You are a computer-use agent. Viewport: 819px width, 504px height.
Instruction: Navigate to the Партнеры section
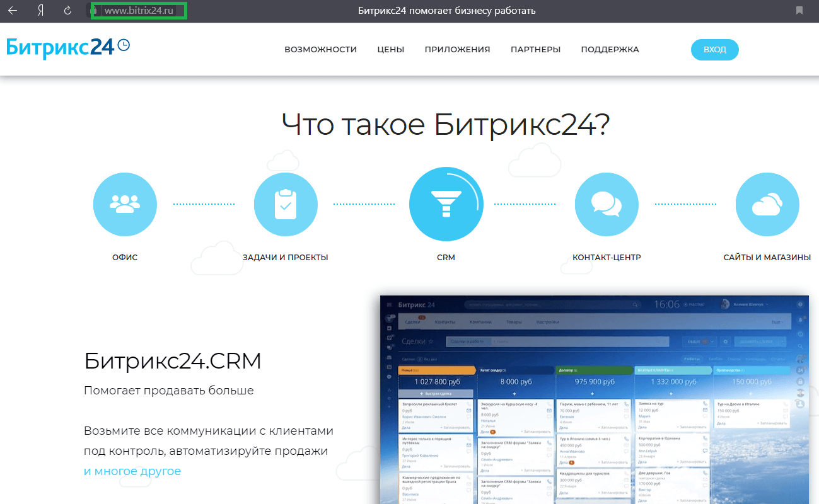(535, 50)
